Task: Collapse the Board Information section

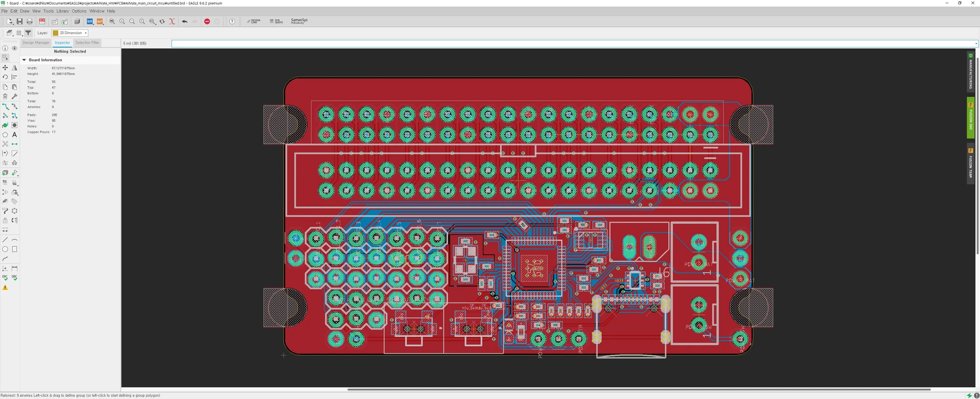Action: (x=24, y=60)
